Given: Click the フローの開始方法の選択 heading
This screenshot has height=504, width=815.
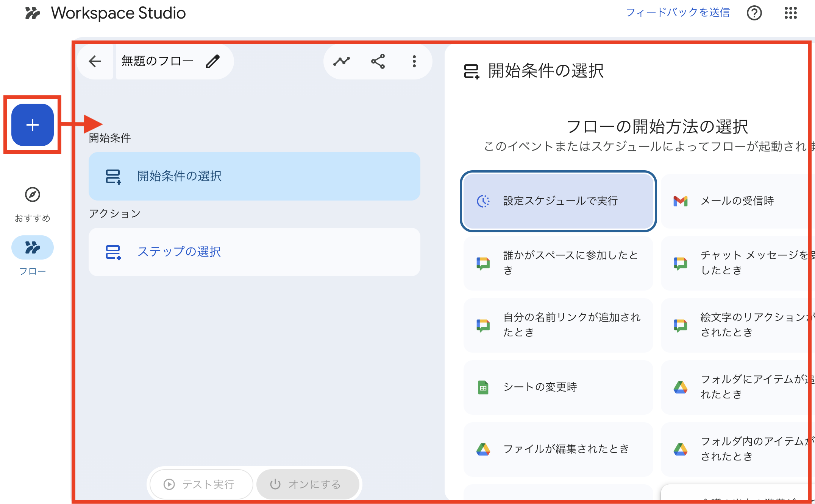Looking at the screenshot, I should pyautogui.click(x=657, y=126).
